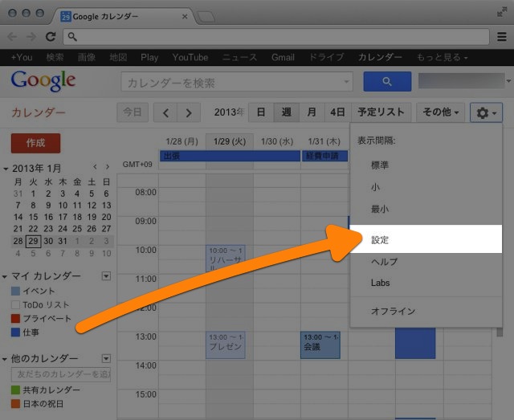
Task: Open その他 dropdown
Action: pos(440,112)
